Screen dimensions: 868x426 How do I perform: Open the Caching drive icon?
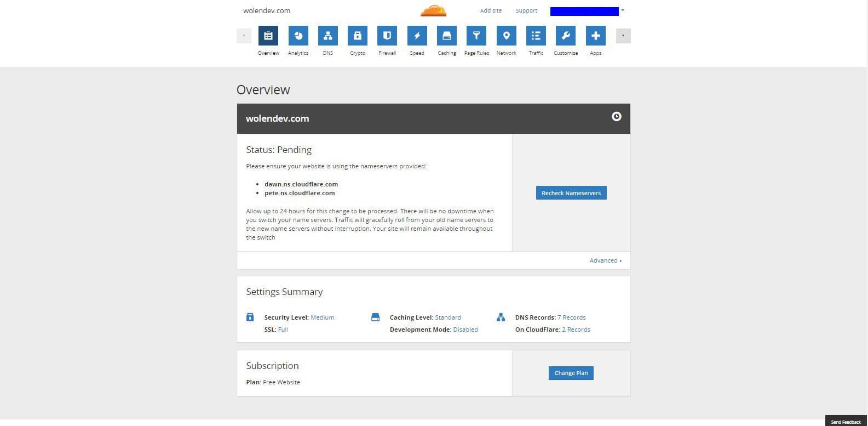[447, 36]
